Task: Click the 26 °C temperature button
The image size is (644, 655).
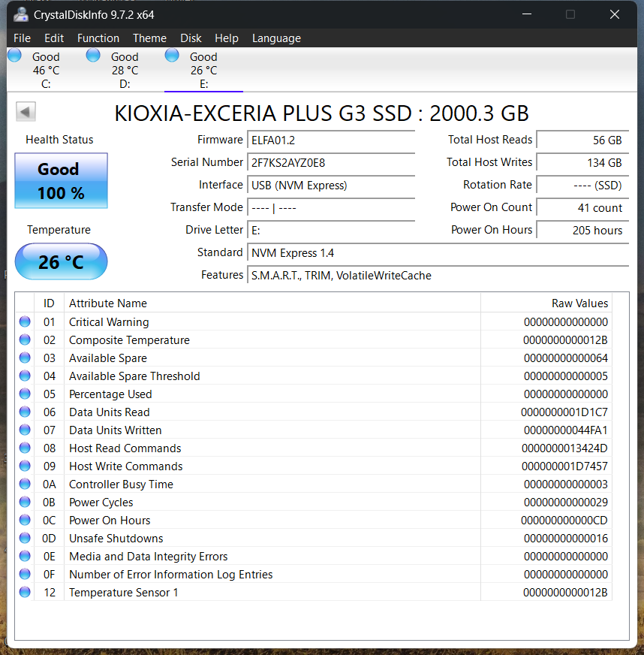Action: click(62, 262)
